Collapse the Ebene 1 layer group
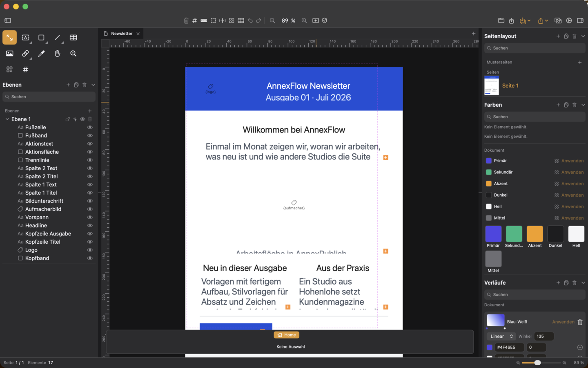 pos(7,119)
